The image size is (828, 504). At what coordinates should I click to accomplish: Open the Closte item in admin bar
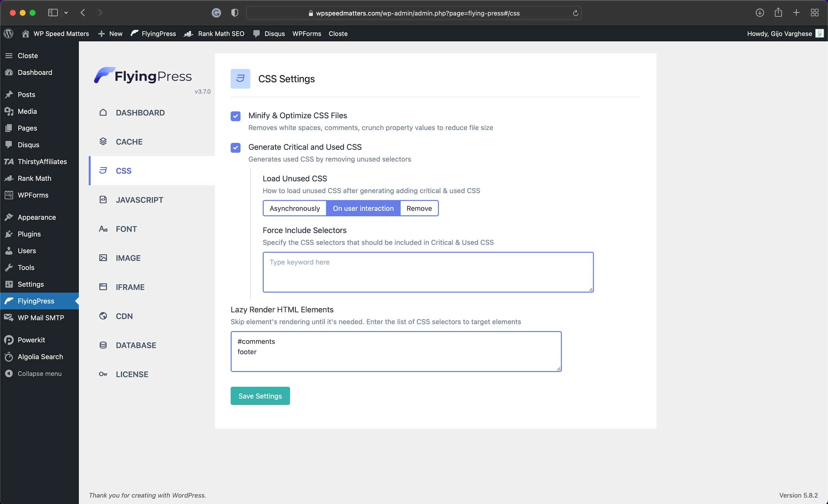point(338,33)
